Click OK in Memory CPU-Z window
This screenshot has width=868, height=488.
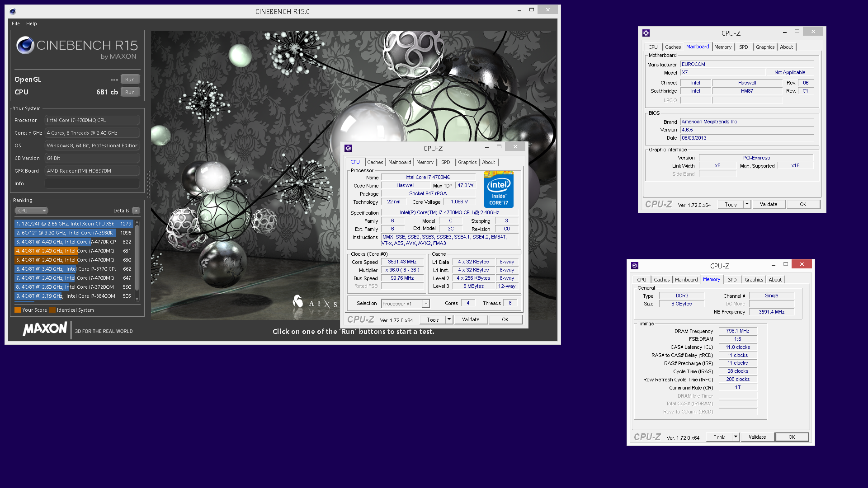pyautogui.click(x=792, y=437)
